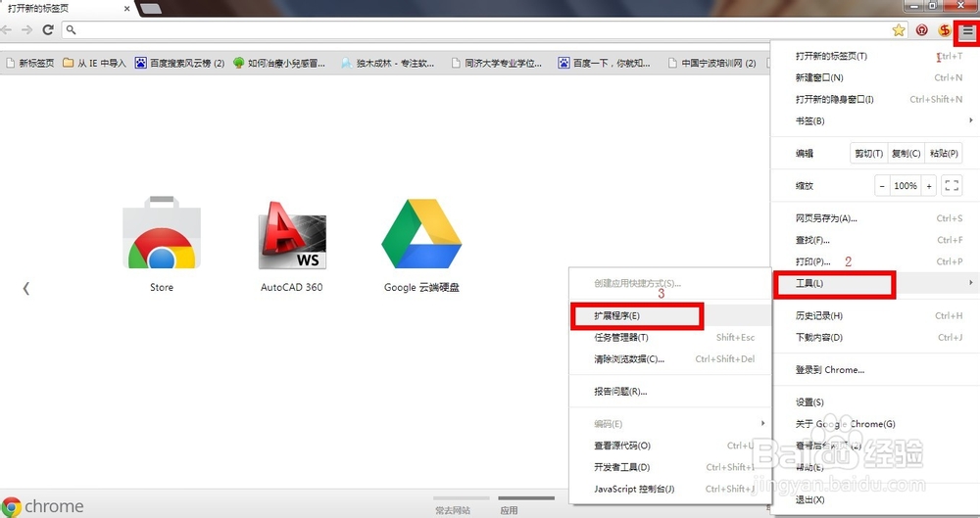
Task: Open the 如何治療小兒感冒 bookmark
Action: pyautogui.click(x=278, y=63)
